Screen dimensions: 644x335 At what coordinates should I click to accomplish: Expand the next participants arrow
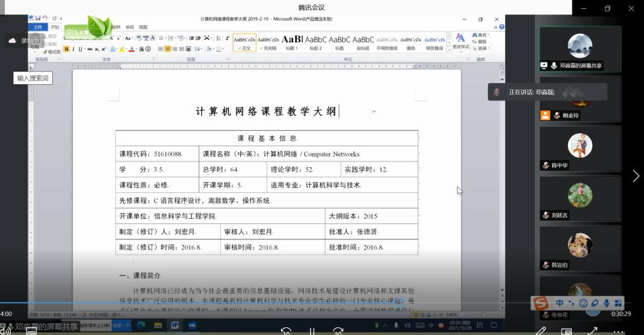pos(636,176)
